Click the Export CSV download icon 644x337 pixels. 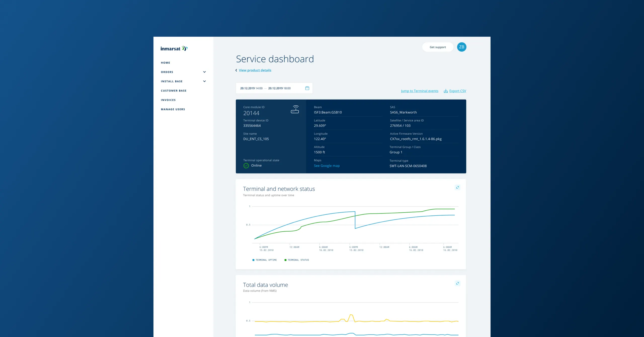click(446, 91)
